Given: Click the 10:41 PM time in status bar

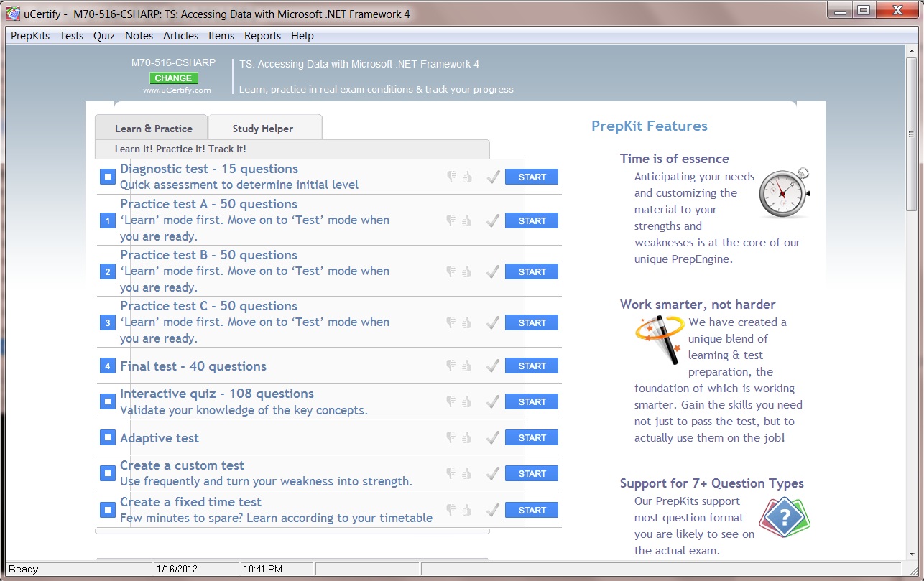Looking at the screenshot, I should 263,569.
